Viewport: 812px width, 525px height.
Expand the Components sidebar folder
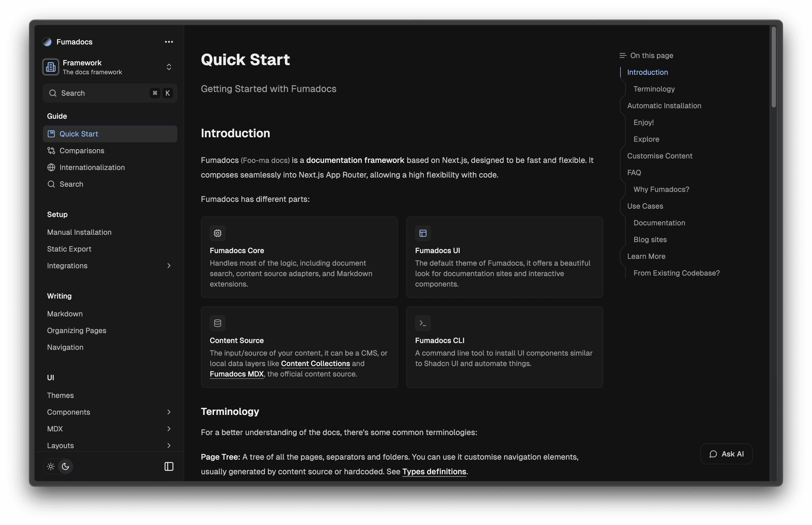[169, 412]
